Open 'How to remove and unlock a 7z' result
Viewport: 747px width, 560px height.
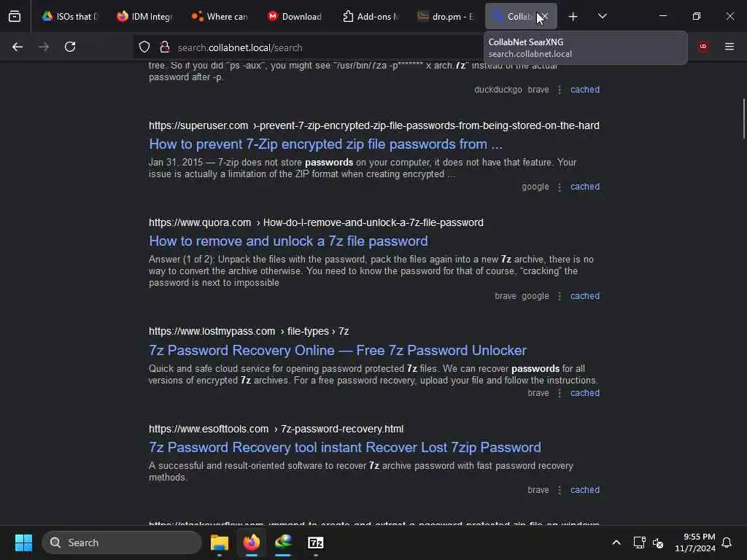tap(288, 241)
